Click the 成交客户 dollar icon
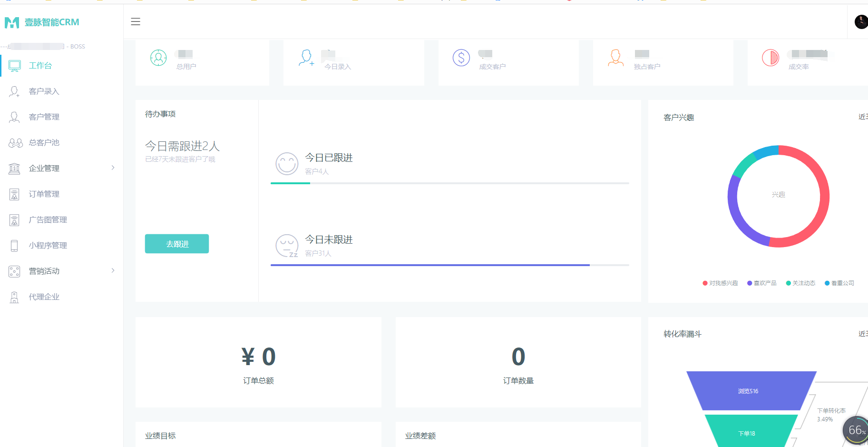 [x=461, y=58]
